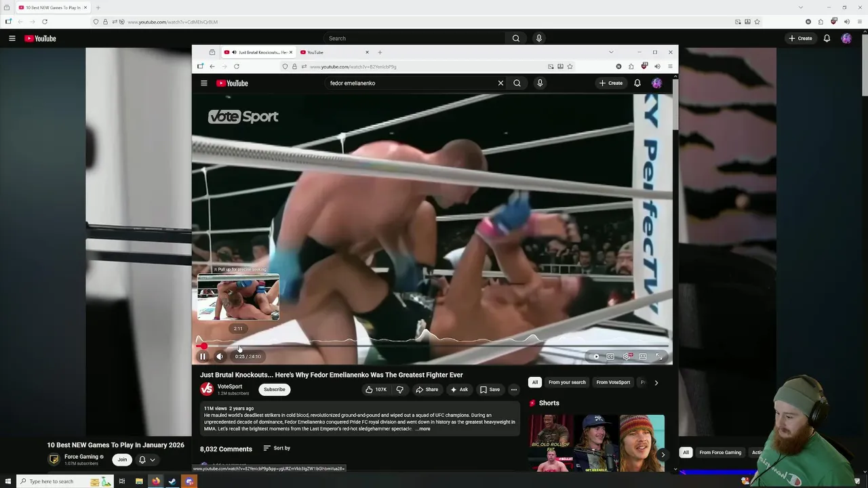Click the seek preview thumbnail
Viewport: 868px width, 488px height.
tap(238, 298)
